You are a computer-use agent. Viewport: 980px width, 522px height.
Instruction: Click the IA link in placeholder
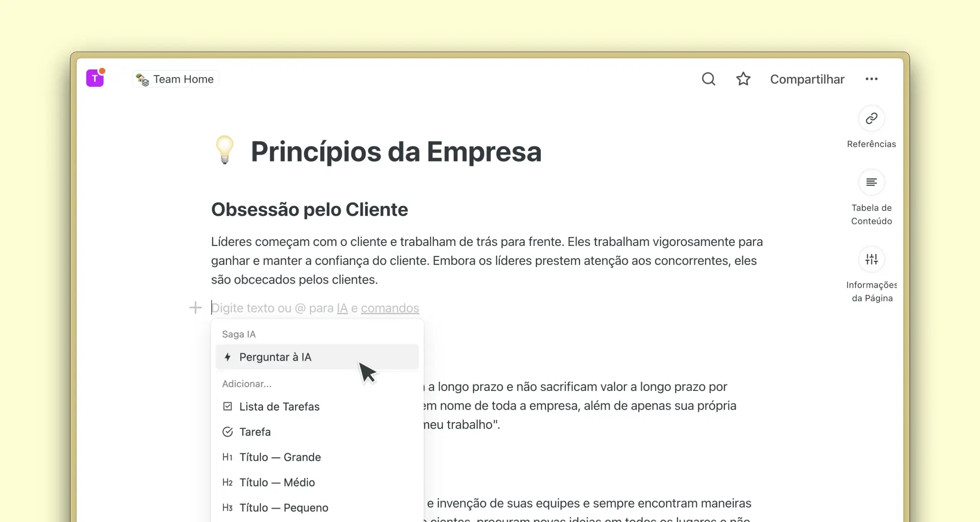point(342,308)
